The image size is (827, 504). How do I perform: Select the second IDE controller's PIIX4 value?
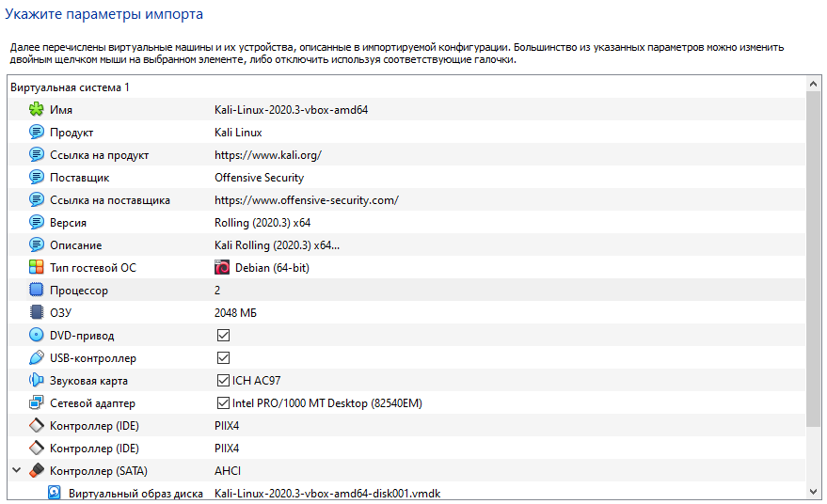227,449
